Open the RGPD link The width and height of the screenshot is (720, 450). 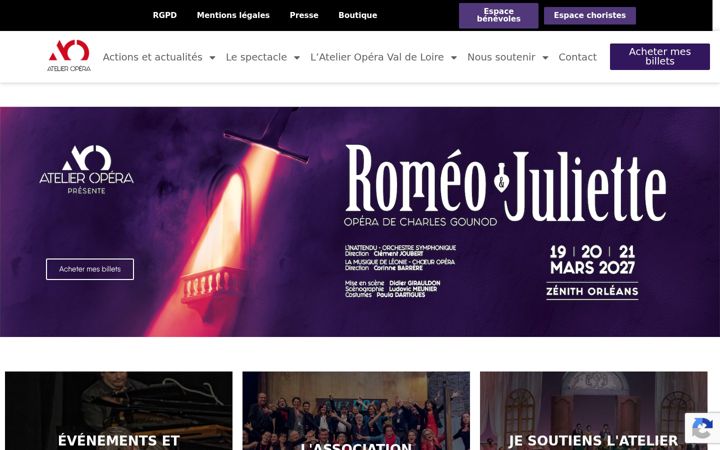pos(165,15)
